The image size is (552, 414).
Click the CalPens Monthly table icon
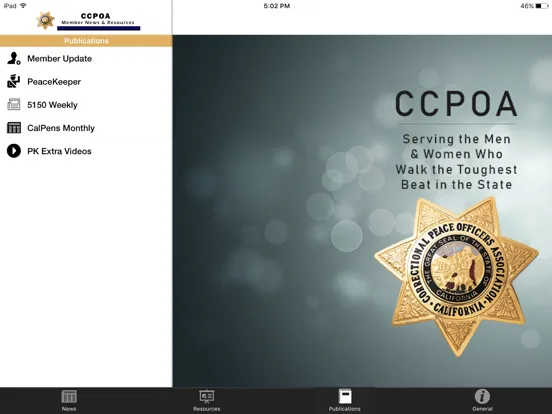tap(14, 128)
